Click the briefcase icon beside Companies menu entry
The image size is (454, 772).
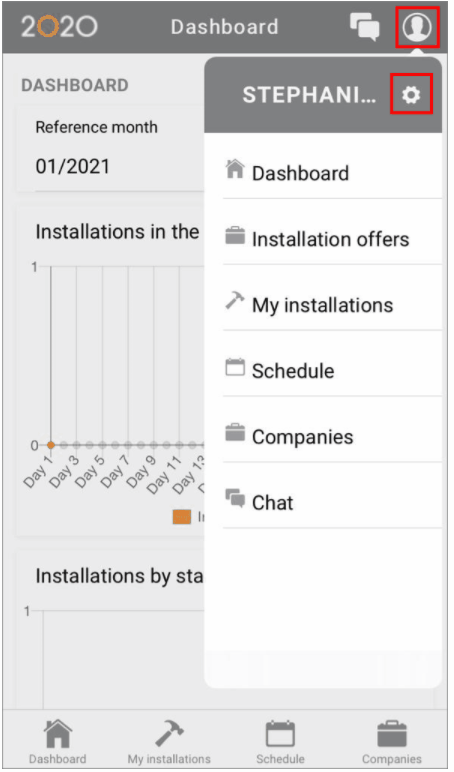pyautogui.click(x=235, y=433)
